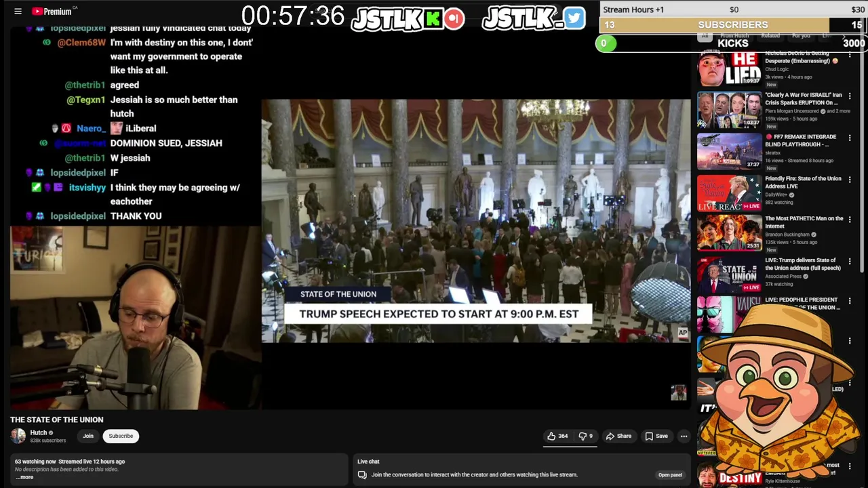Open options for Most PATHETIC Man video
This screenshot has height=488, width=868.
coord(850,220)
